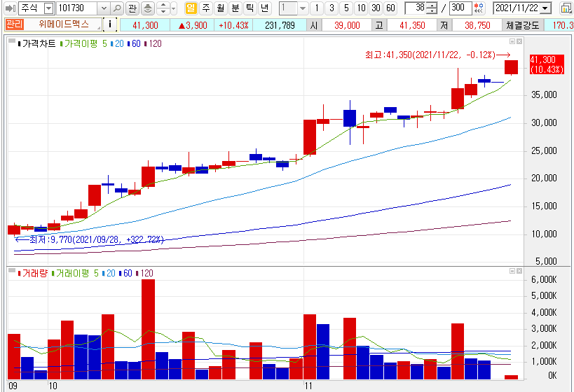Click the lamp-shaped icon beside the 관 button
Image resolution: width=574 pixels, height=392 pixels.
[x=147, y=8]
